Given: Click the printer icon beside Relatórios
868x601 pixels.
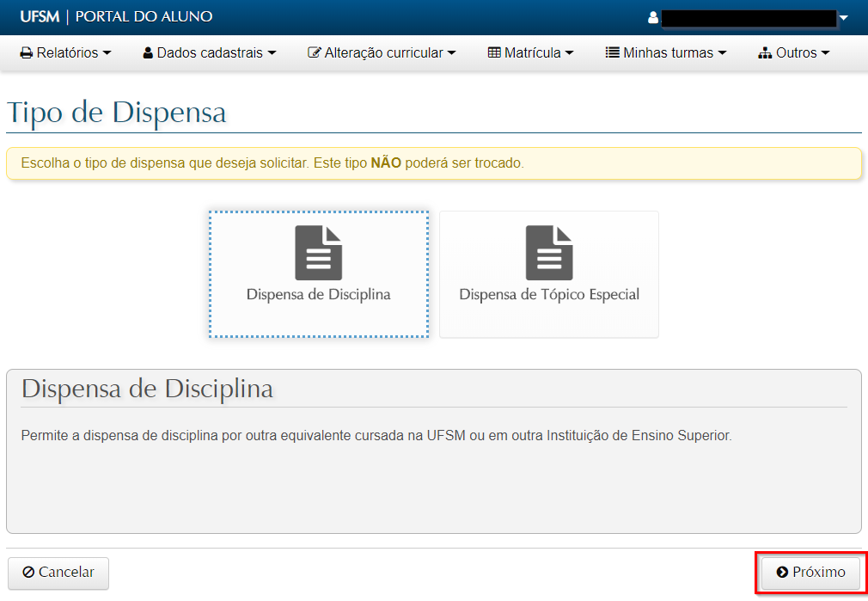Looking at the screenshot, I should tap(27, 53).
